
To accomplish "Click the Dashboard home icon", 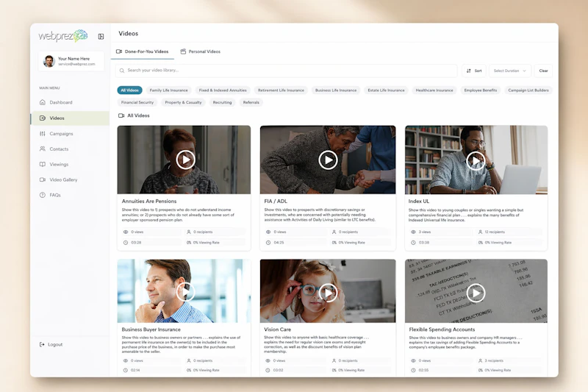I will [x=43, y=102].
